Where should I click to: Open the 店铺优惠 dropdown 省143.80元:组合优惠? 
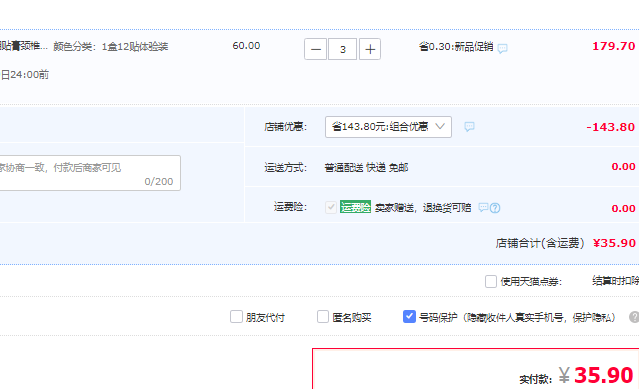[x=388, y=127]
